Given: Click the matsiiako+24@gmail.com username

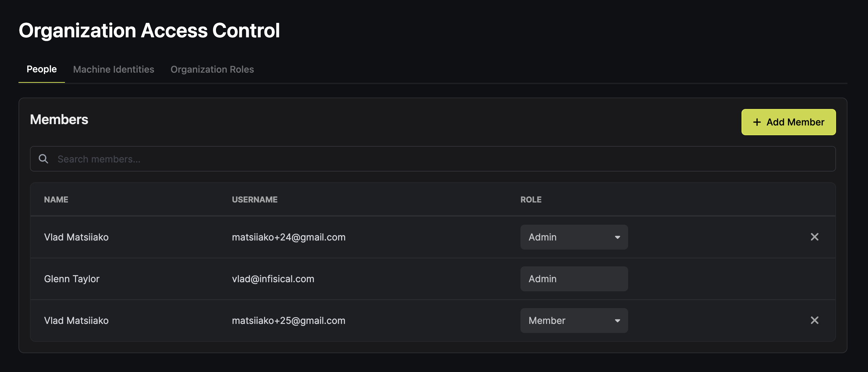Looking at the screenshot, I should pyautogui.click(x=288, y=237).
